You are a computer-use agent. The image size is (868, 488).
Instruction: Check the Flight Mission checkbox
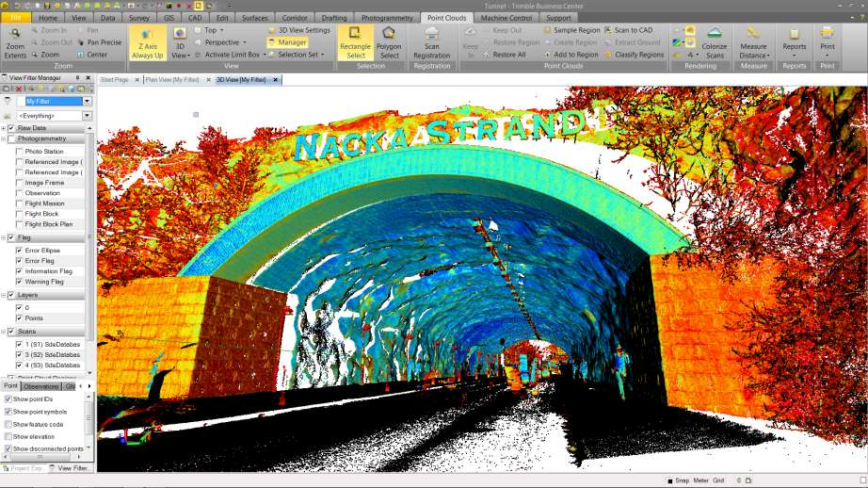[x=20, y=203]
